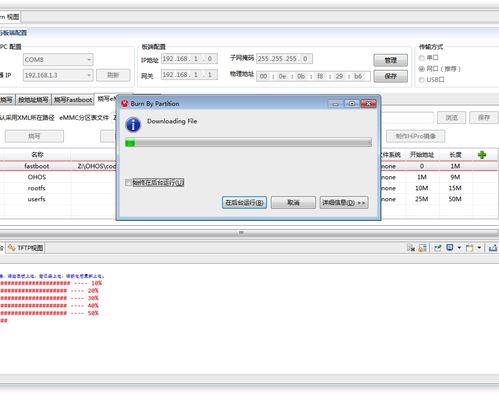Click the 名称 column header

pos(37,155)
